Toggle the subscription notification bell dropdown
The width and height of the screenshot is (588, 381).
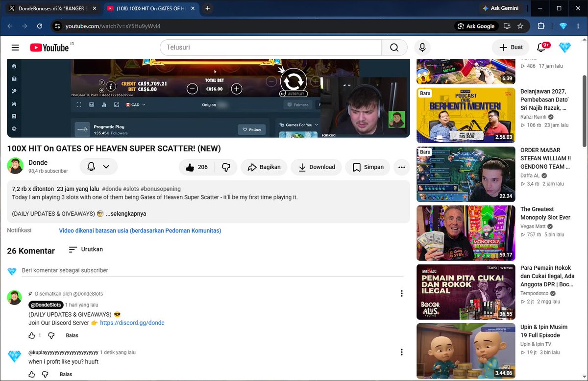click(98, 167)
